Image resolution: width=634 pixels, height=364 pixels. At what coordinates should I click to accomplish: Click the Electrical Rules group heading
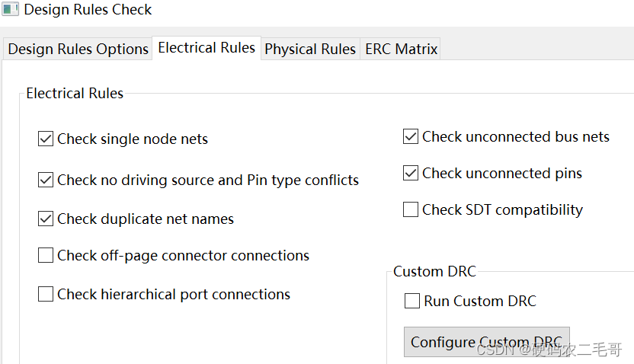75,94
